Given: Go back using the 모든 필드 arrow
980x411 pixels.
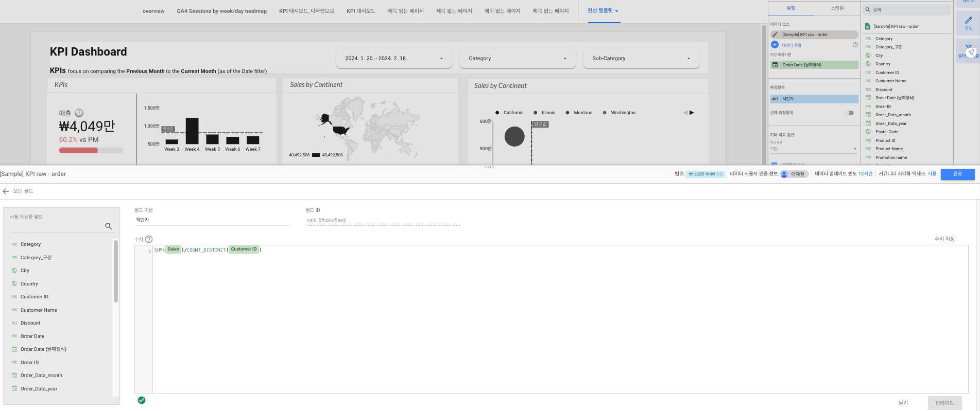Looking at the screenshot, I should pos(6,191).
